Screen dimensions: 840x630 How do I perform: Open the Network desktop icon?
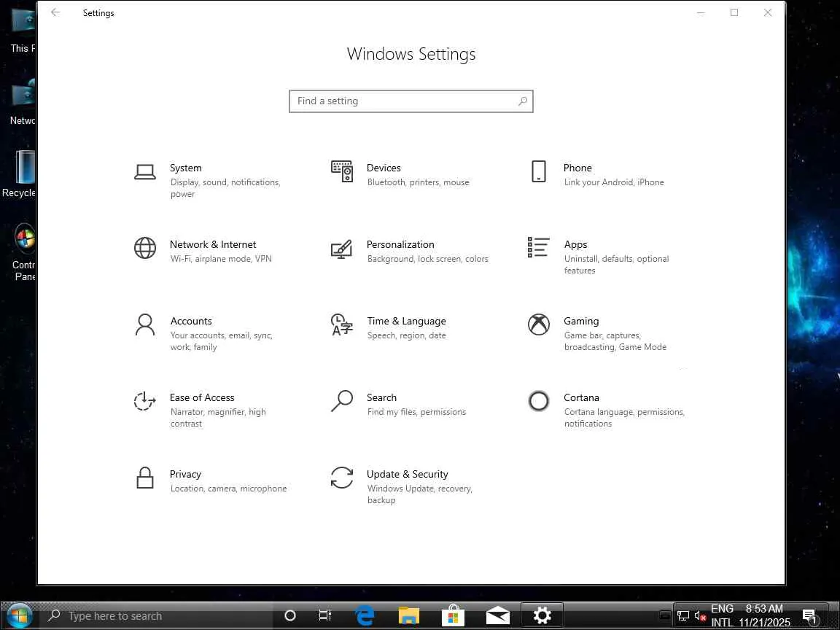pos(23,102)
